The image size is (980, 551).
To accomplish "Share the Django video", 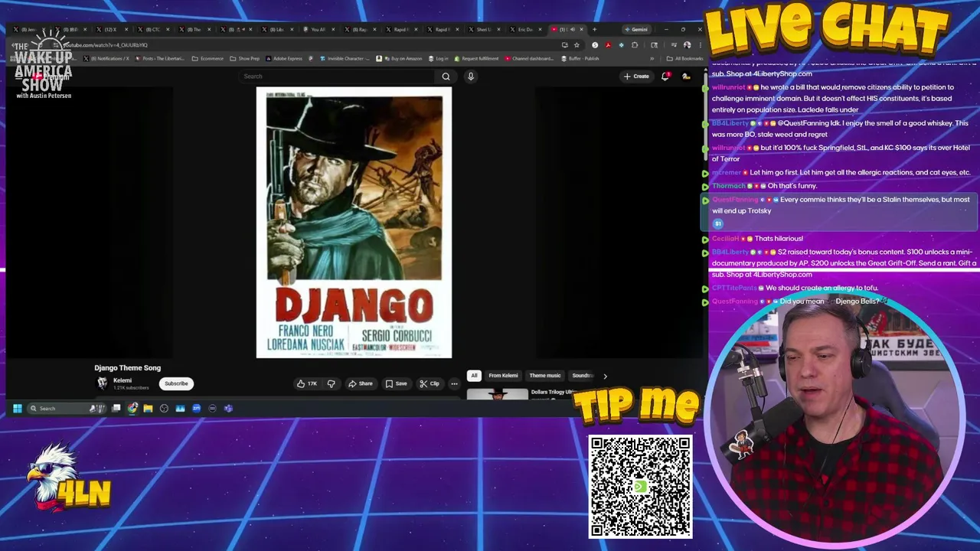I will point(361,383).
